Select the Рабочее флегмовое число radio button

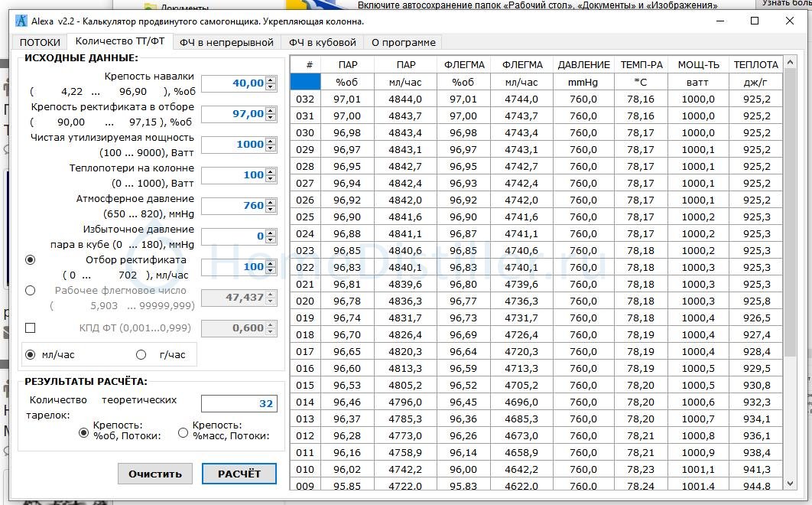coord(31,290)
